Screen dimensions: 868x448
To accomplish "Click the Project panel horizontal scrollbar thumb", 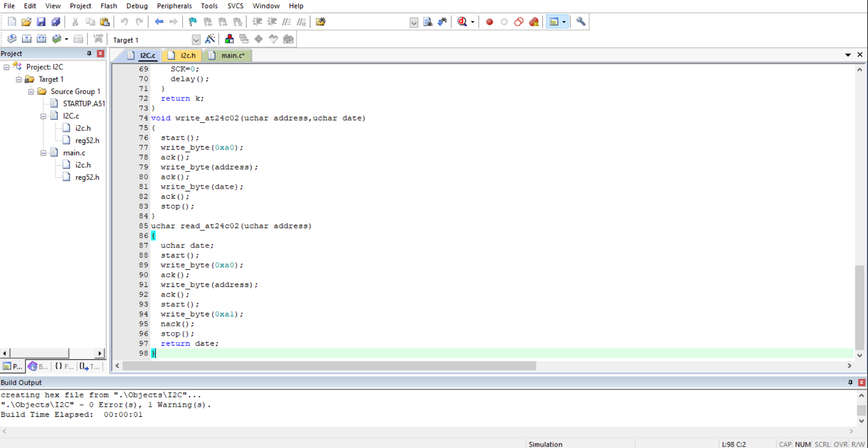I will click(x=39, y=353).
